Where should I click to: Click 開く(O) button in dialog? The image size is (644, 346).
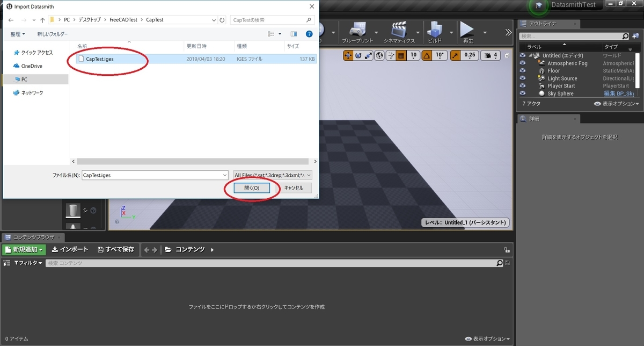[x=252, y=188]
